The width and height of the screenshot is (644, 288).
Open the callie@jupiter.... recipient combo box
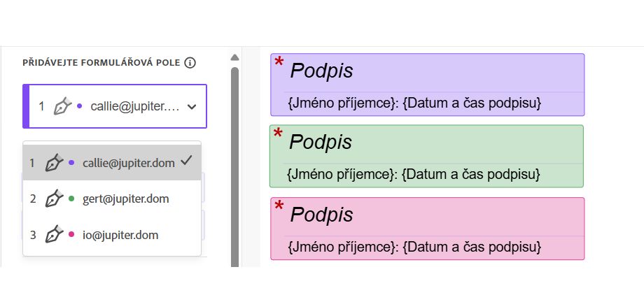pyautogui.click(x=115, y=107)
